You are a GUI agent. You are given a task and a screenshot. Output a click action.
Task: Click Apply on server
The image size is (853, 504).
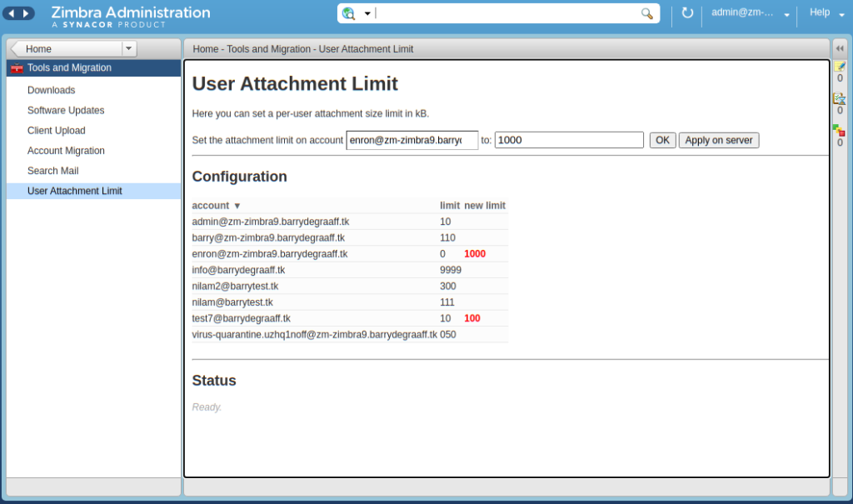pyautogui.click(x=718, y=140)
